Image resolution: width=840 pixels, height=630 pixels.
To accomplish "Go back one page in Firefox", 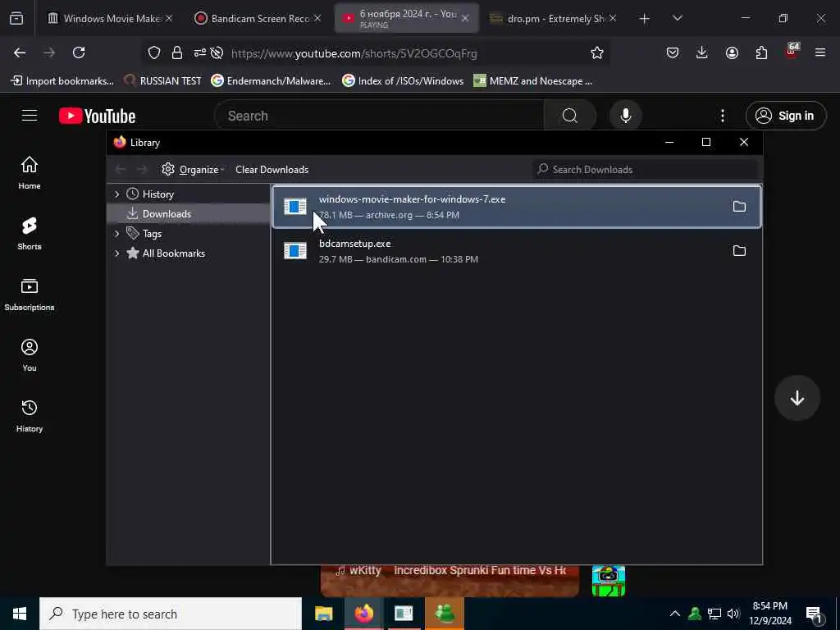I will click(20, 52).
